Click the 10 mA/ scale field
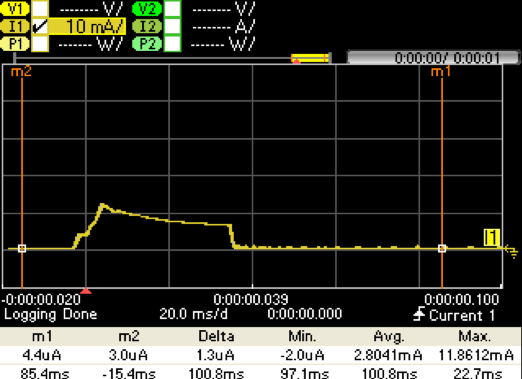Screen dimensions: 522x379 (87, 26)
